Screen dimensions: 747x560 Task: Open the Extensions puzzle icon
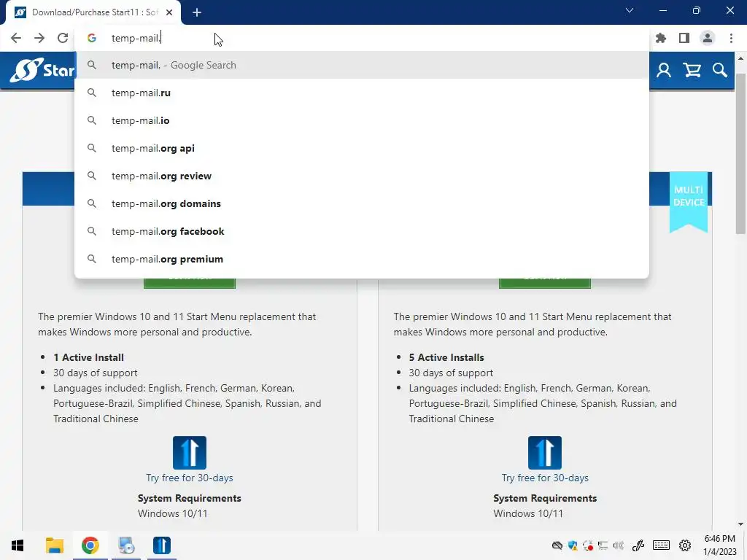point(661,38)
